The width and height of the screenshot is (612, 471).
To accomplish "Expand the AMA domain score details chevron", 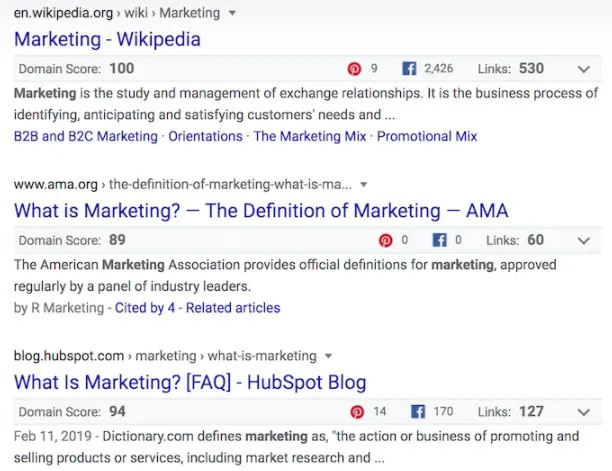I will [584, 241].
